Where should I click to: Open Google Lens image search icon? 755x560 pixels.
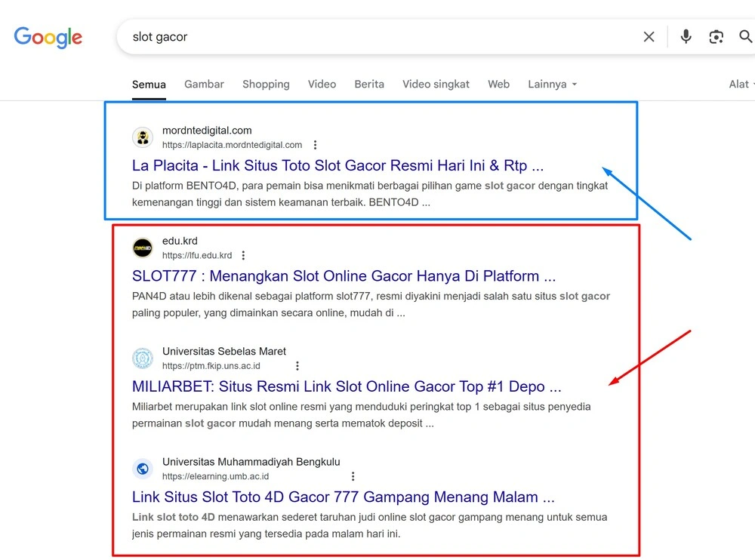coord(716,36)
